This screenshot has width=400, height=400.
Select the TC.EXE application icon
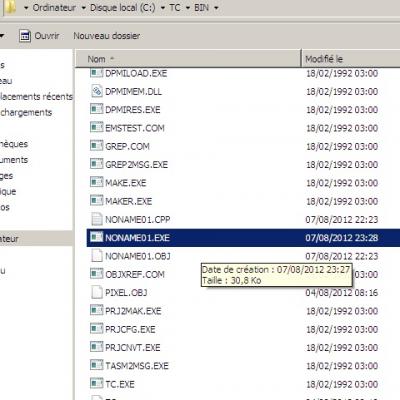pos(97,384)
